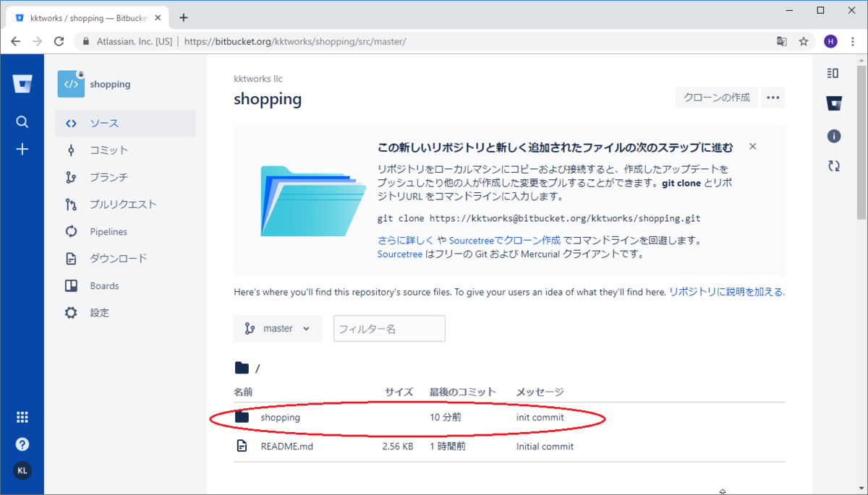Open the search magnifier icon in the sidebar
Screen dimensions: 868x495
click(x=22, y=121)
